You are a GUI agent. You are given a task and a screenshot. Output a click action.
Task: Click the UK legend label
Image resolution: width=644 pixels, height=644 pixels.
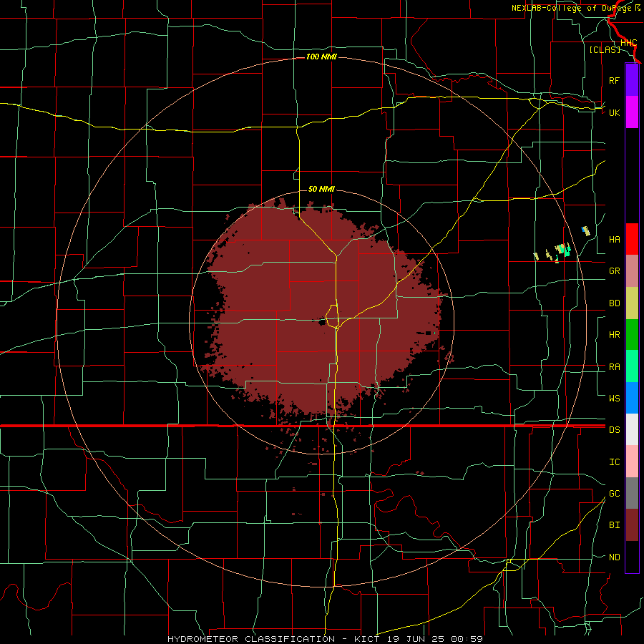coord(614,112)
